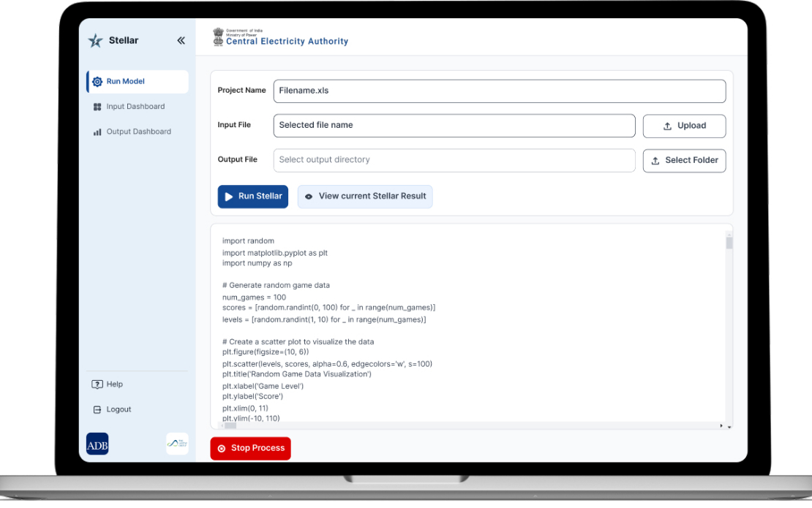Choose an output folder with Select Folder
This screenshot has height=508, width=812.
pyautogui.click(x=684, y=161)
